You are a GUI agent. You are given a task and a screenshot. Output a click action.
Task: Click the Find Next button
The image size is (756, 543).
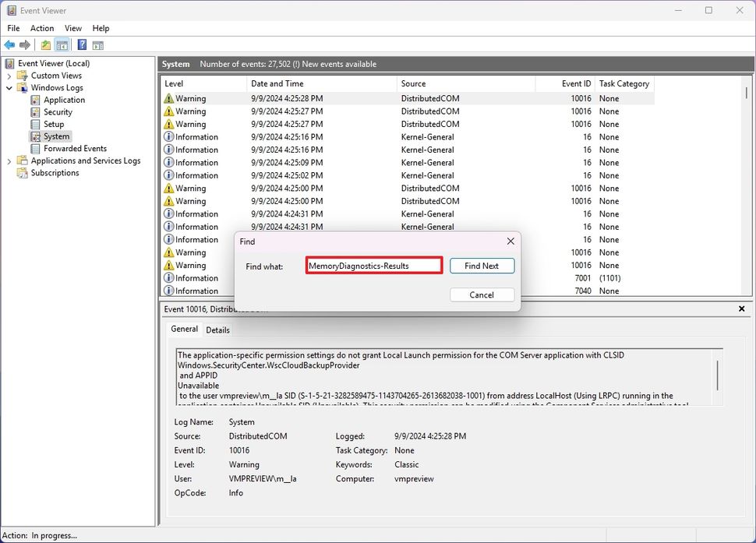[482, 266]
